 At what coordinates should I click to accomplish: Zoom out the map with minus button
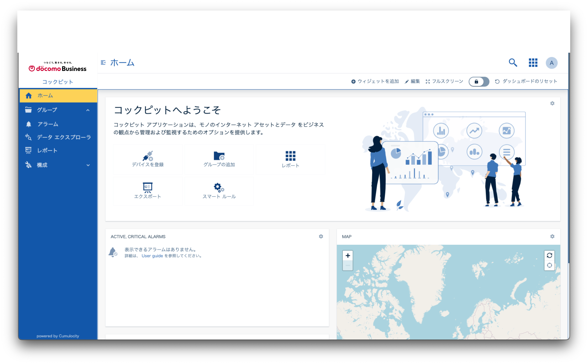[x=348, y=266]
